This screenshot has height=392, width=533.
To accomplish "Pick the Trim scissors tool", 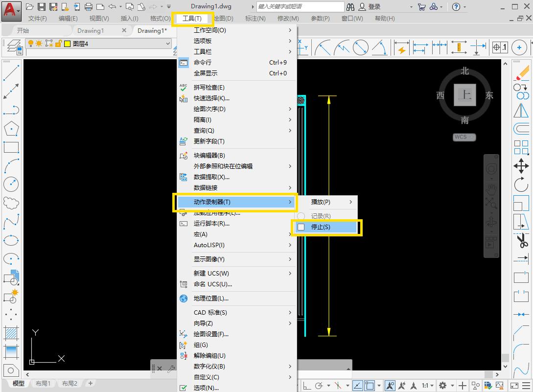I will (x=521, y=241).
